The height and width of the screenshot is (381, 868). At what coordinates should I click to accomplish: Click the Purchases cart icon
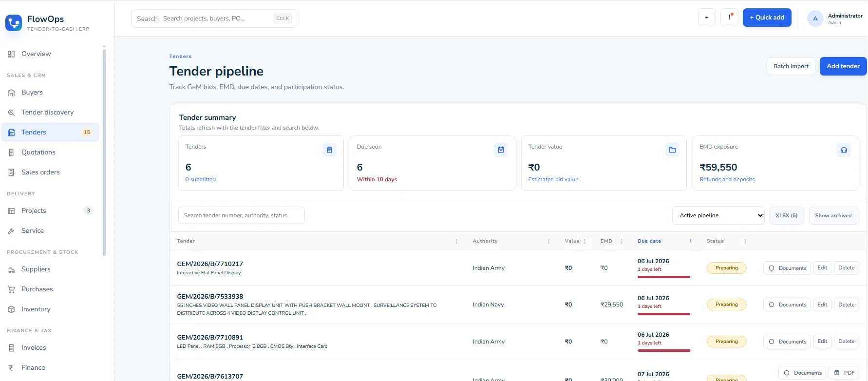(11, 289)
